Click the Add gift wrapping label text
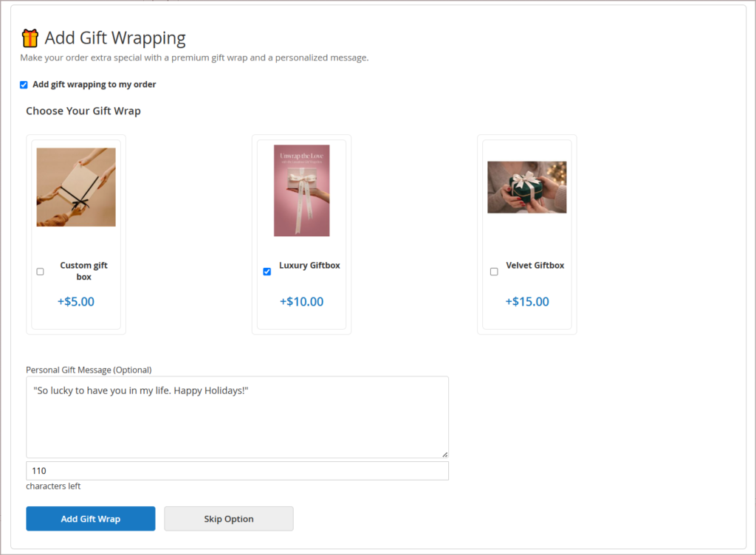 (94, 85)
